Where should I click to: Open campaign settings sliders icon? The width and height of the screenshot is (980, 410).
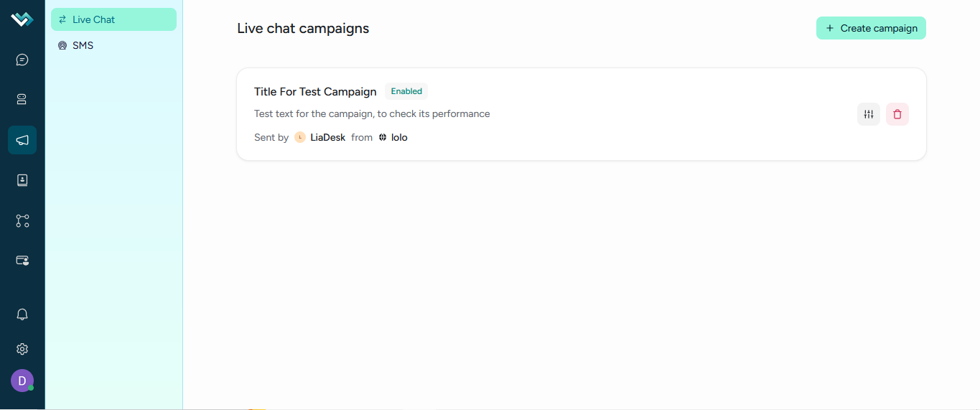869,114
